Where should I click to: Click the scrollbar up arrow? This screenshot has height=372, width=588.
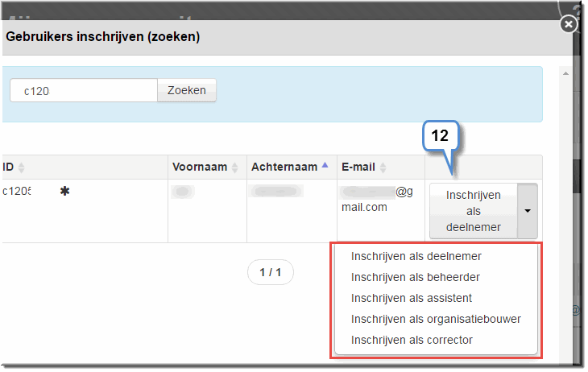click(565, 73)
